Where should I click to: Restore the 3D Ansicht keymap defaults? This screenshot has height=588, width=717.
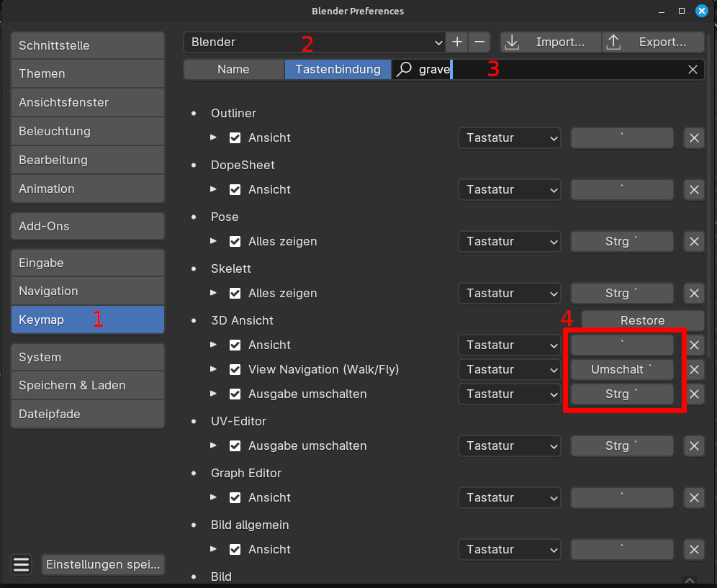point(642,320)
